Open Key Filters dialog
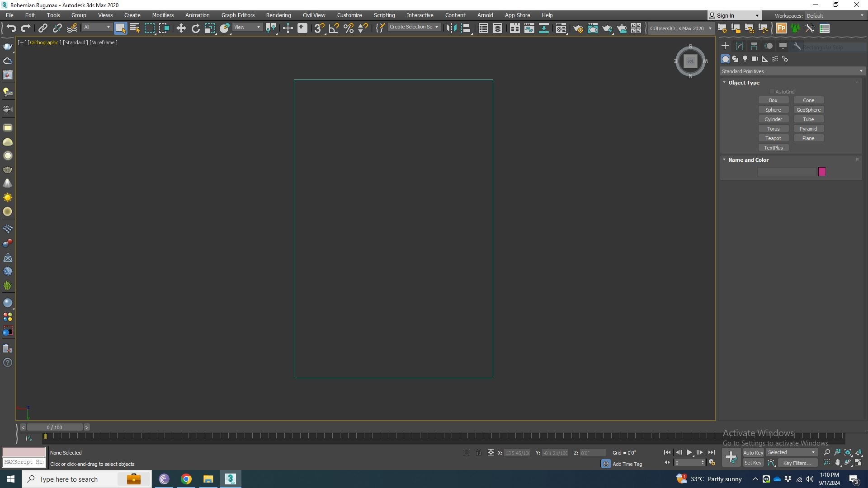The height and width of the screenshot is (488, 868). point(797,463)
